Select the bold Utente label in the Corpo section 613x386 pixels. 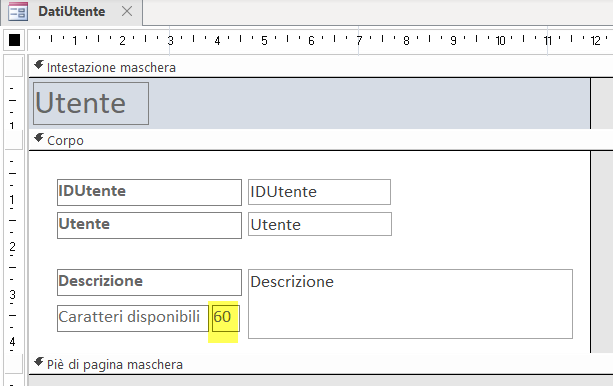tap(149, 225)
